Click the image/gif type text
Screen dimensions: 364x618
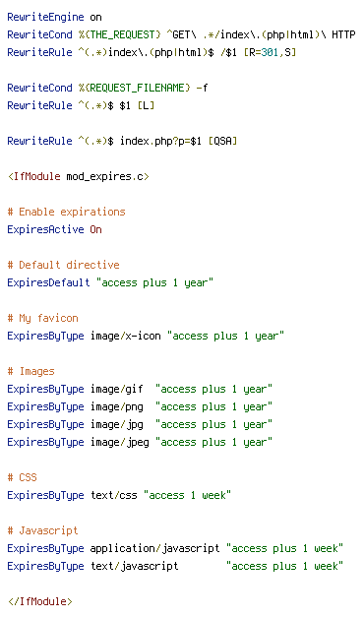click(x=117, y=389)
